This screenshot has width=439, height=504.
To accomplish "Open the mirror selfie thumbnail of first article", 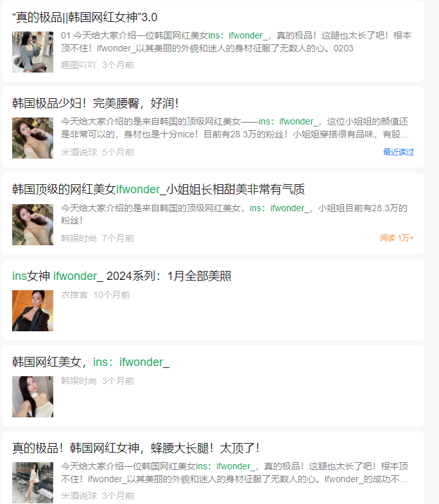I will (33, 52).
